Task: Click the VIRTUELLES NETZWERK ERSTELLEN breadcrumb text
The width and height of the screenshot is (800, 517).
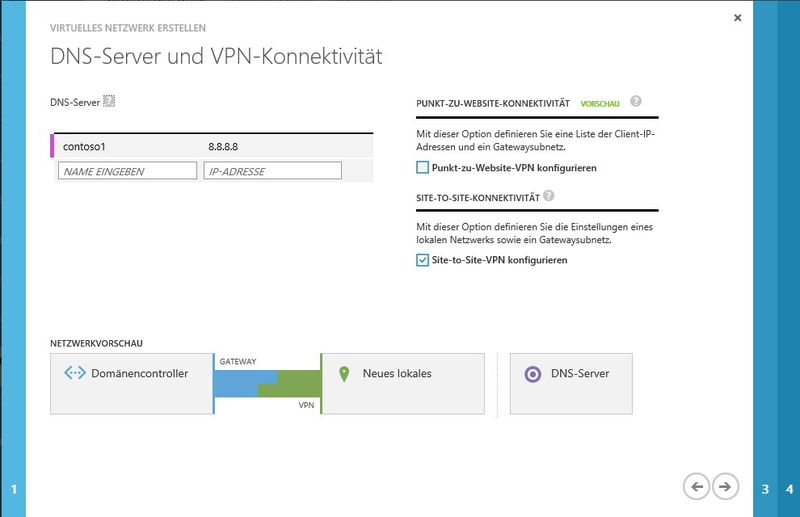Action: 128,28
